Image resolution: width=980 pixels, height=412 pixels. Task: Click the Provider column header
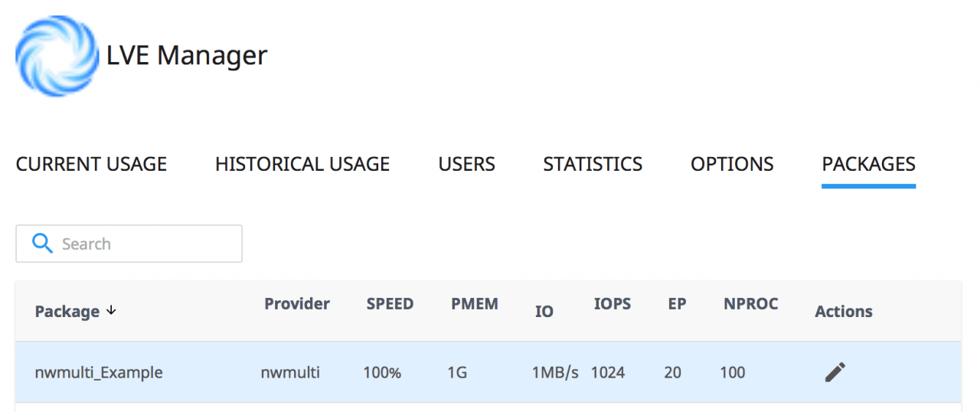click(297, 303)
